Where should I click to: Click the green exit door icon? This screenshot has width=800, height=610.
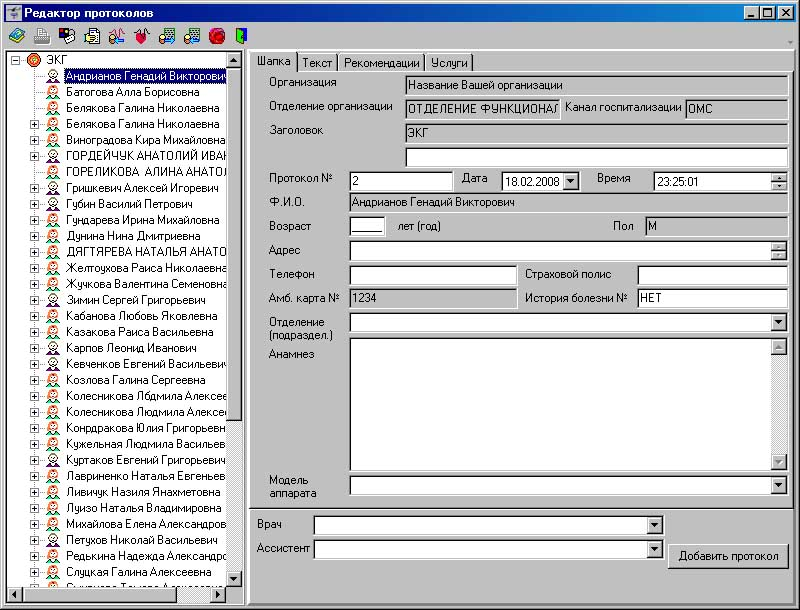click(241, 36)
